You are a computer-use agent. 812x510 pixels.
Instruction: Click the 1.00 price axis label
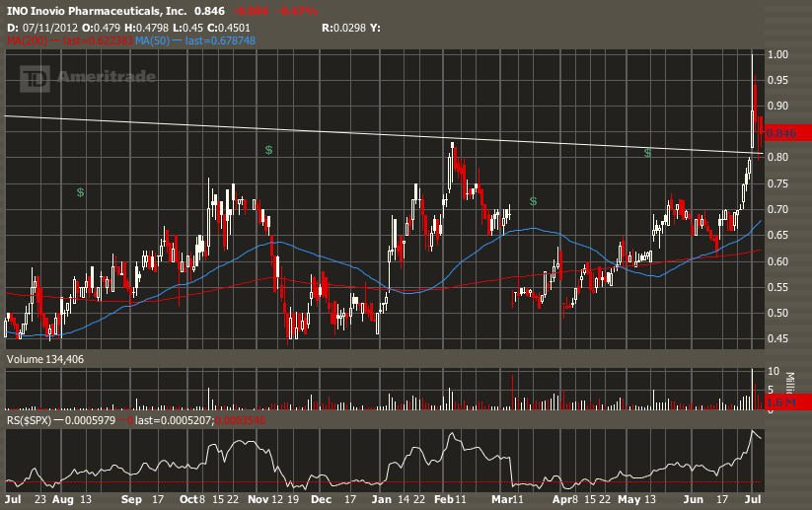point(776,55)
